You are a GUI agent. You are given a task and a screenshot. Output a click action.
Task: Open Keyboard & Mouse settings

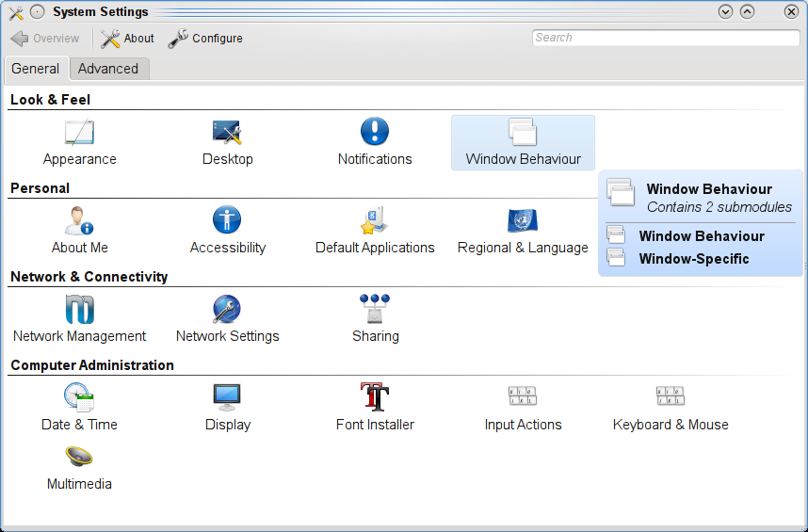[671, 408]
